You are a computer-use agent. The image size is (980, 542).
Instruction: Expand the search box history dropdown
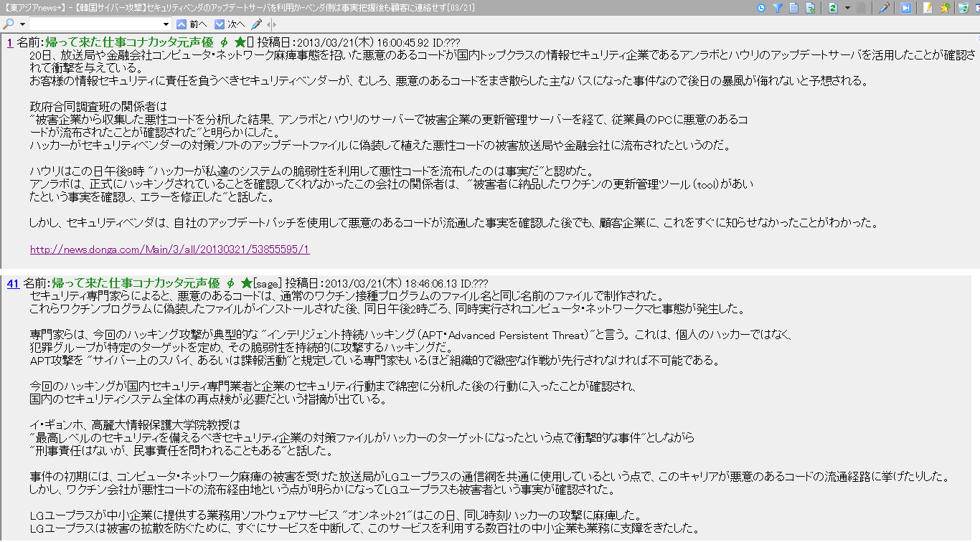point(166,24)
